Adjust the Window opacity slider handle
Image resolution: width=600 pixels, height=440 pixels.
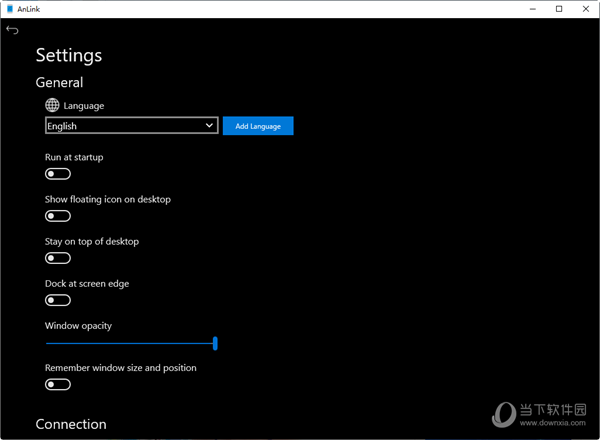point(215,343)
